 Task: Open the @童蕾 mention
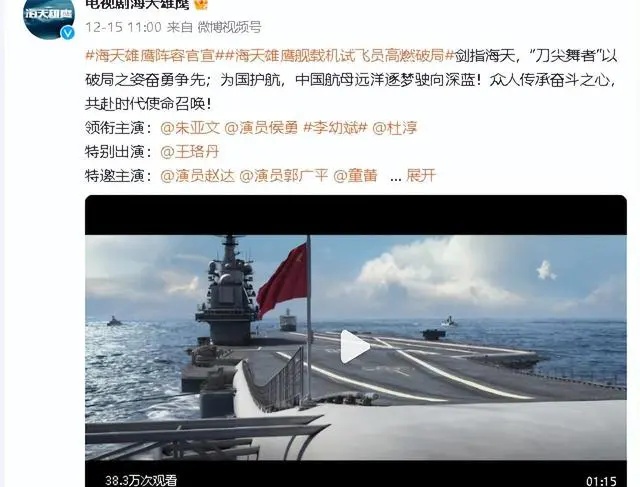[x=356, y=176]
